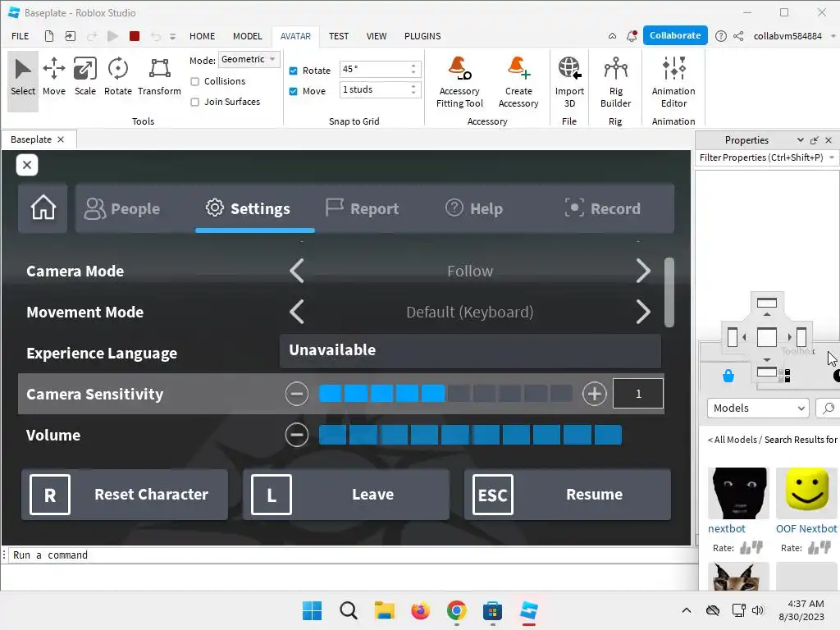
Task: Open Firefox from taskbar
Action: [421, 610]
